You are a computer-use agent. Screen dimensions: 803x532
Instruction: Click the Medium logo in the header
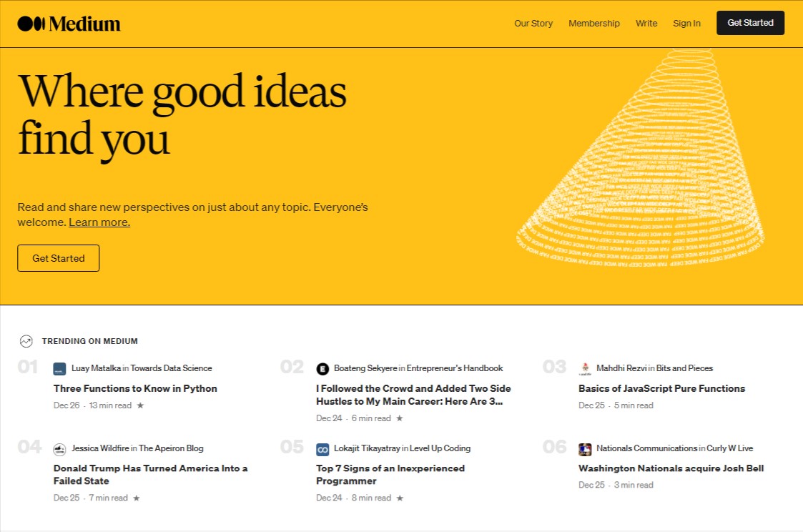point(69,24)
